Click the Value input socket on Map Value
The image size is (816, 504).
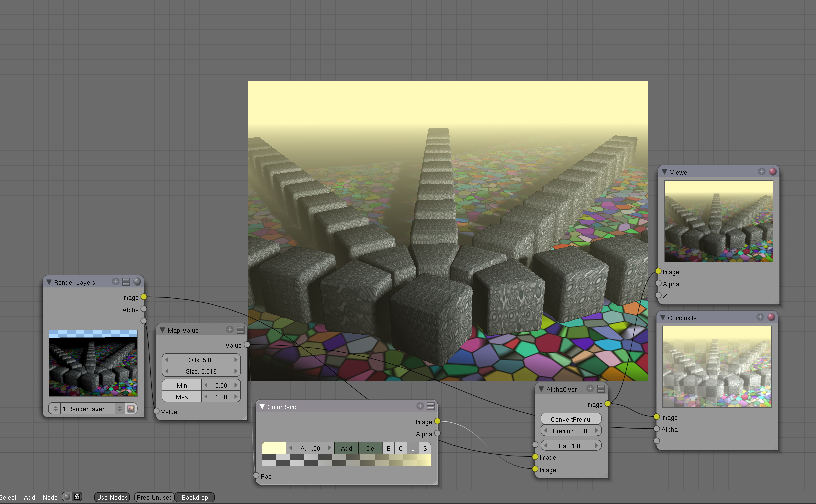tap(156, 411)
